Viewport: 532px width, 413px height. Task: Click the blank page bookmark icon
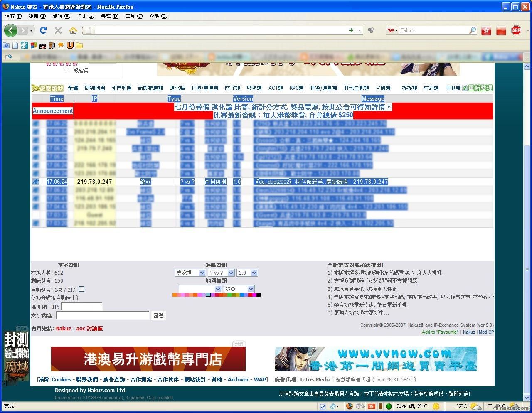[15, 45]
